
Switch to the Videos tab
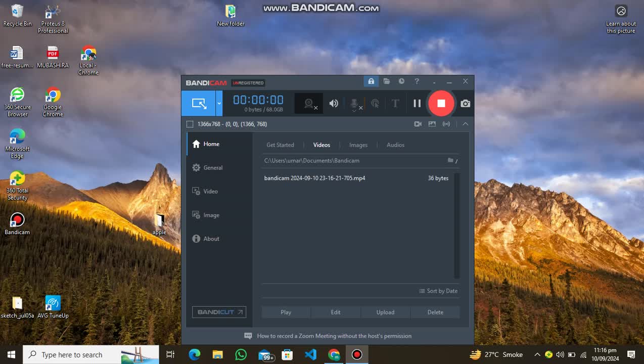coord(321,145)
